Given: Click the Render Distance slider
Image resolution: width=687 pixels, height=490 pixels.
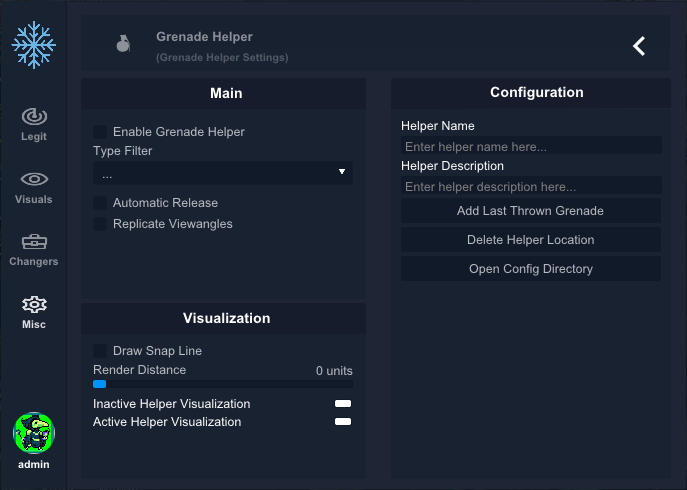Looking at the screenshot, I should coord(223,384).
